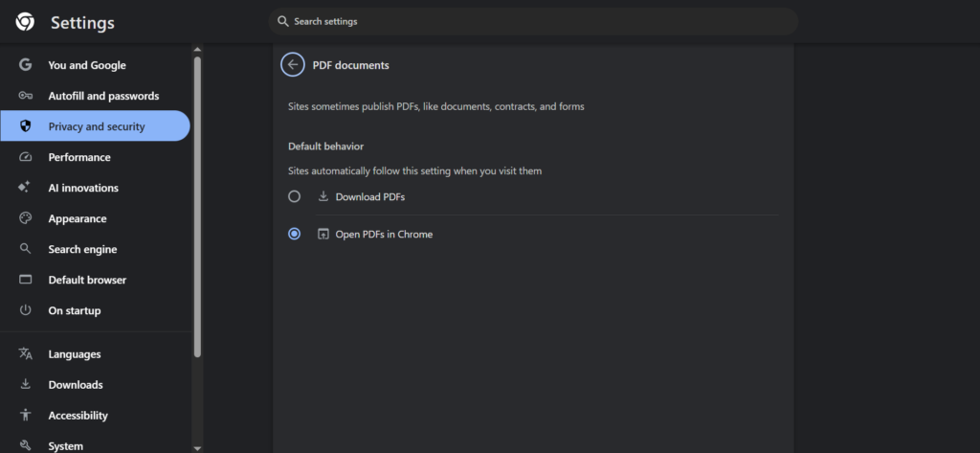The height and width of the screenshot is (453, 980).
Task: Open the System settings section
Action: tap(65, 445)
